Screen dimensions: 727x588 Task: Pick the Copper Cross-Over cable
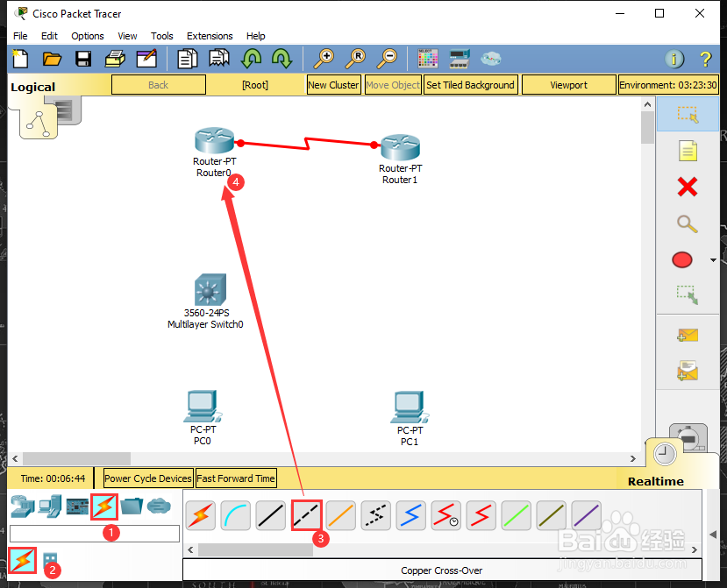tap(306, 515)
